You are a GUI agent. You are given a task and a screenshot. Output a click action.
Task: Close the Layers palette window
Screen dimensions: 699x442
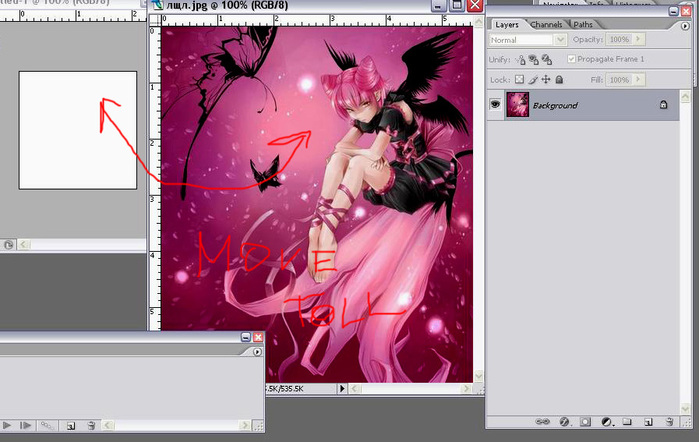(686, 11)
